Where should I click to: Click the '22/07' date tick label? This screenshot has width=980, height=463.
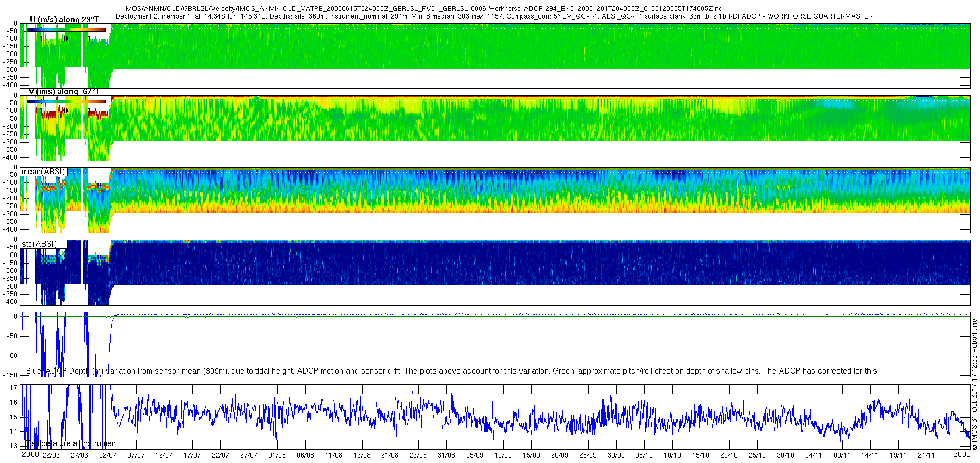tap(220, 455)
